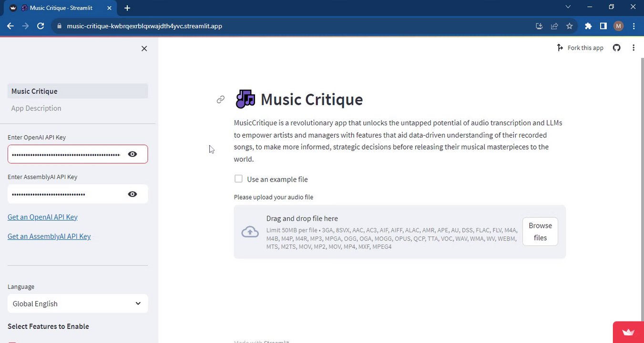
Task: Open the GitHub repository icon
Action: tap(617, 48)
